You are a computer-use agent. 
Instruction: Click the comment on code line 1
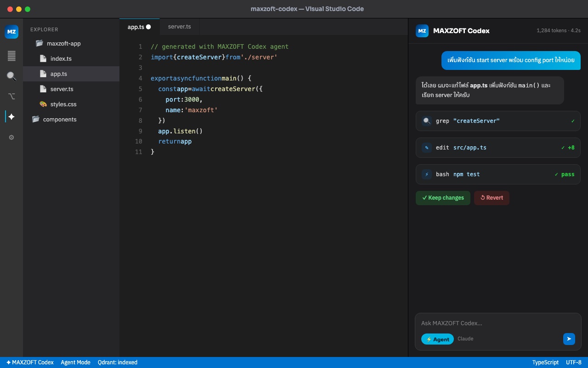coord(220,46)
